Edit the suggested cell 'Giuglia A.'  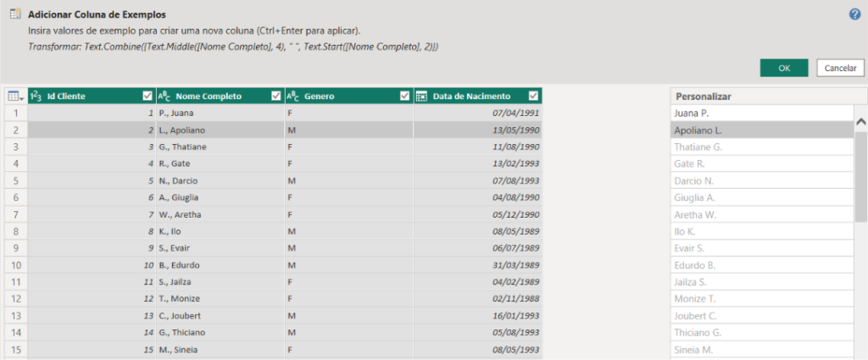pyautogui.click(x=762, y=197)
